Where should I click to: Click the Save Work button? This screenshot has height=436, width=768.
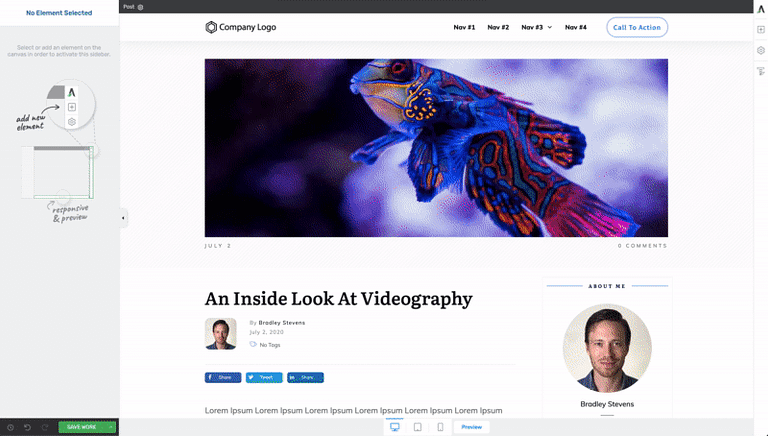82,427
